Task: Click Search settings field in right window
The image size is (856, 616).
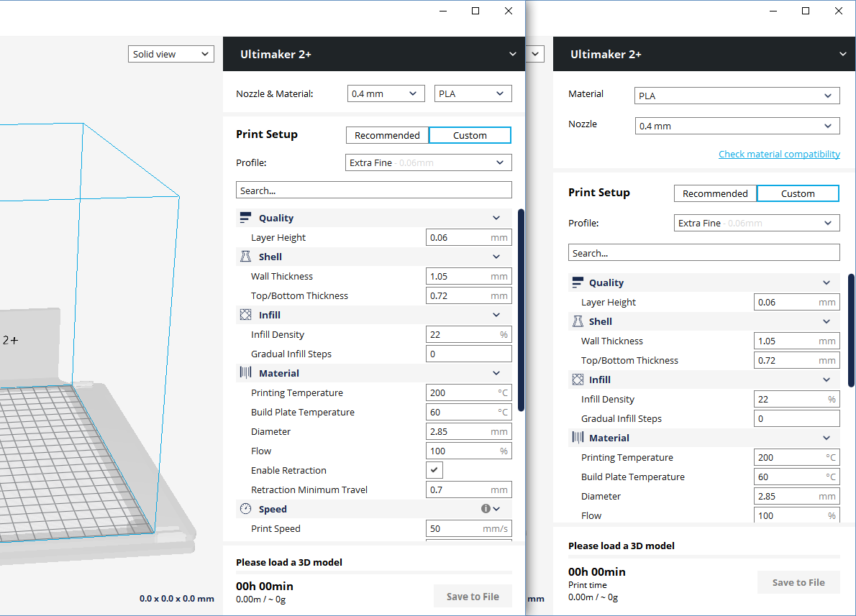Action: point(704,253)
